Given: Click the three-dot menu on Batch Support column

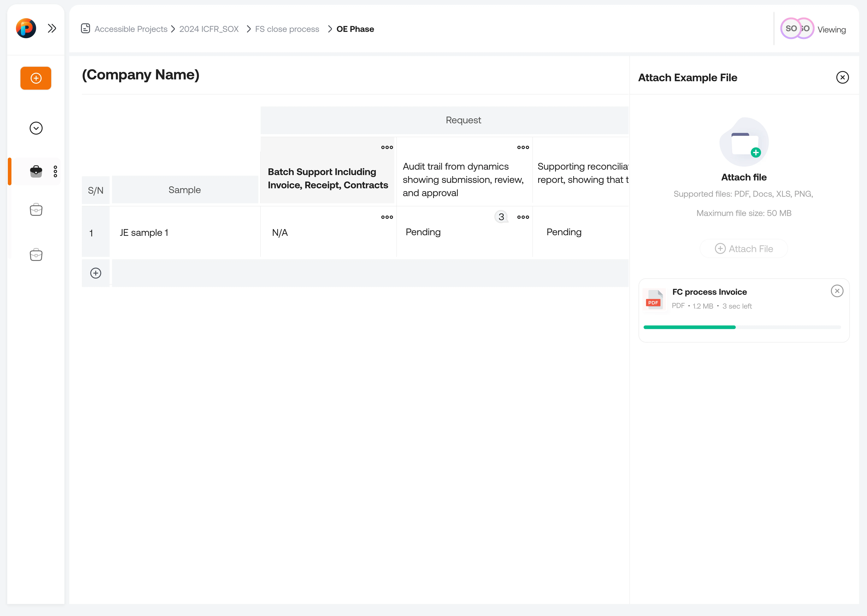Looking at the screenshot, I should 387,147.
